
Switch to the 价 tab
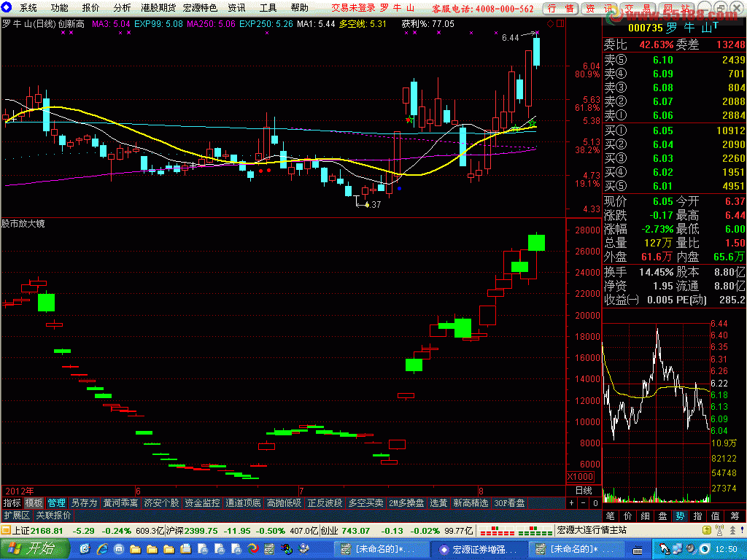tap(628, 516)
